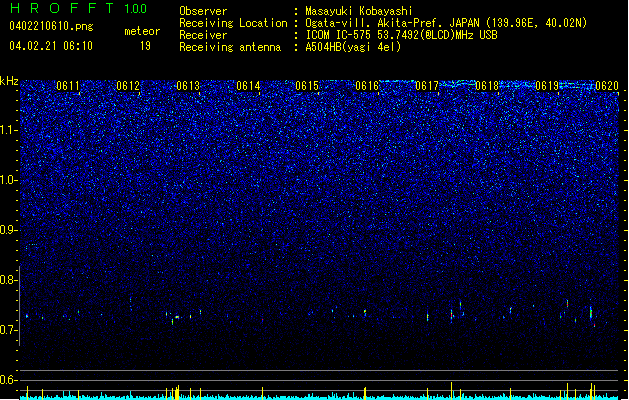Click the 1.1 kHz axis label
The height and width of the screenshot is (400, 629).
pos(8,130)
